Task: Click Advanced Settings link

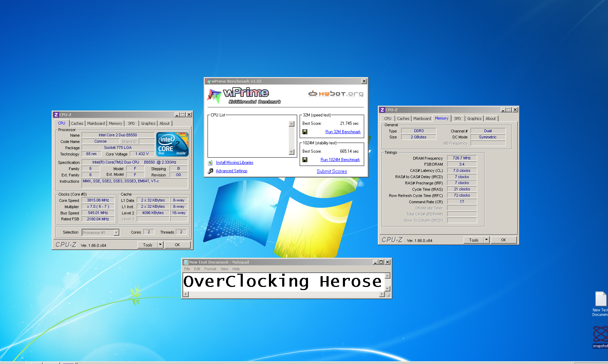Action: (x=232, y=171)
